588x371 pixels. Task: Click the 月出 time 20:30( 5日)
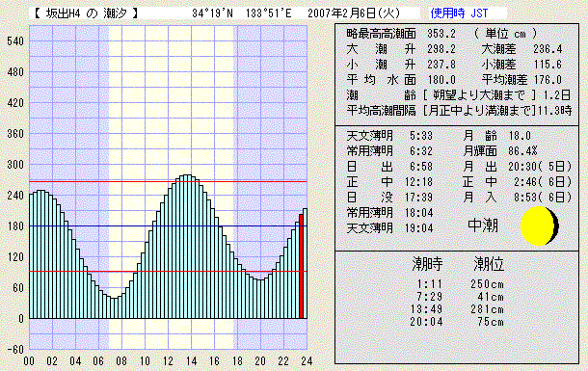point(540,167)
